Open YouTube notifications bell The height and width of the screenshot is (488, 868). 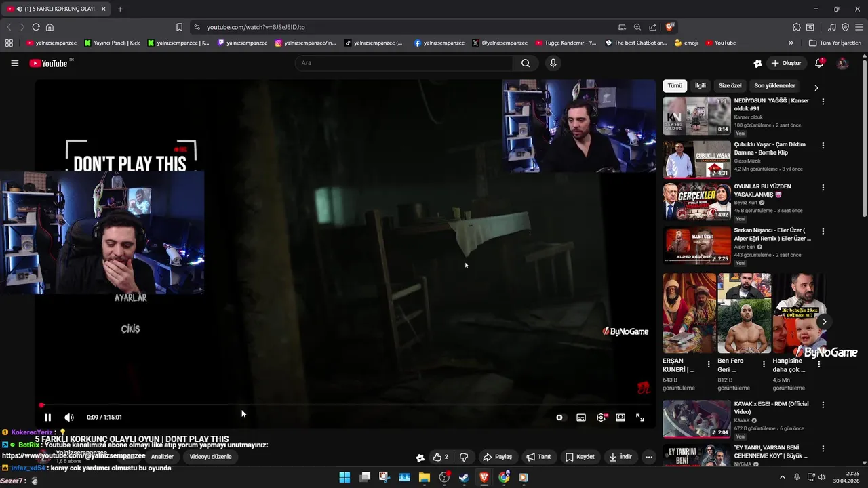(819, 63)
